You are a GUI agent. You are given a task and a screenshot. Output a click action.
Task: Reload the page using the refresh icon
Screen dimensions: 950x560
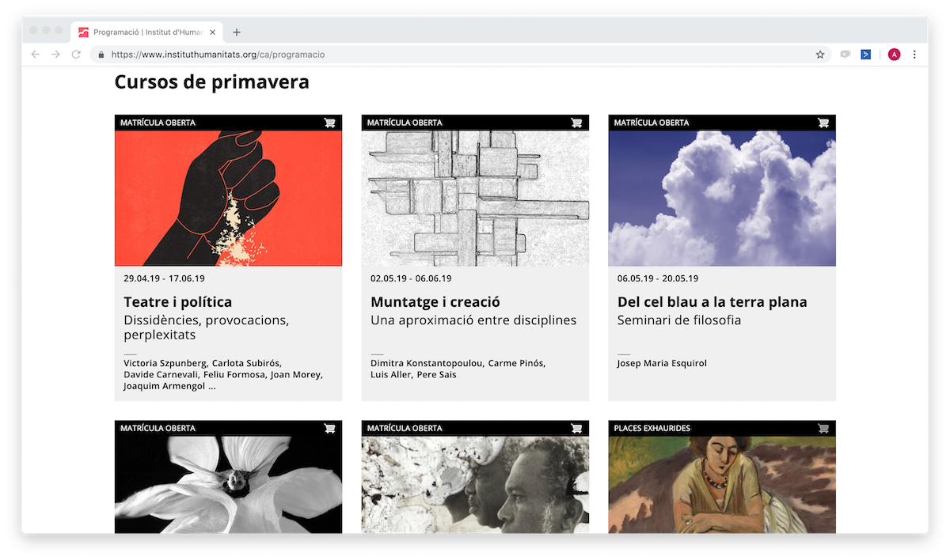coord(76,55)
